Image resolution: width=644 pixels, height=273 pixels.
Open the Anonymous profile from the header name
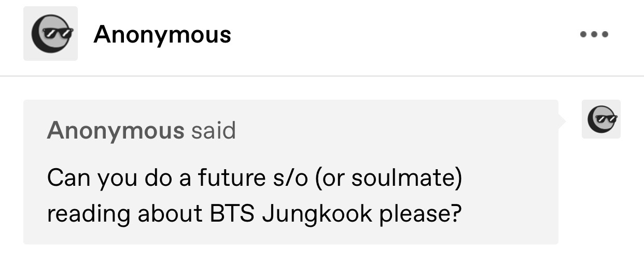point(162,35)
